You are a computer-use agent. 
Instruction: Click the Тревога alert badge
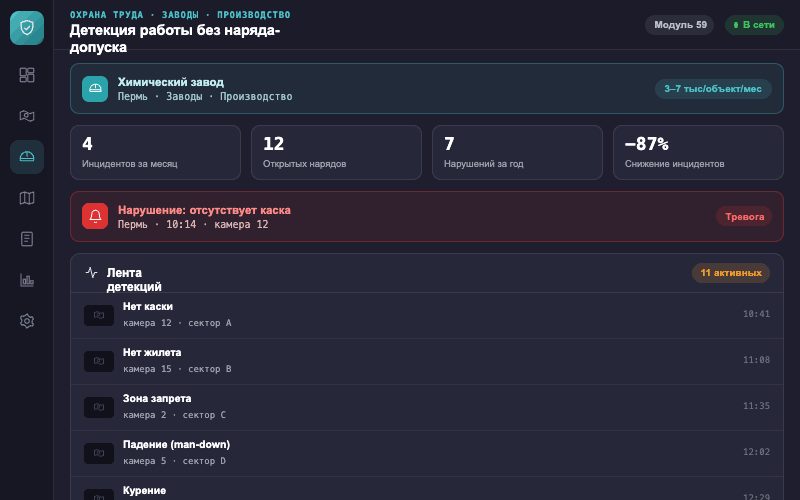tap(744, 216)
